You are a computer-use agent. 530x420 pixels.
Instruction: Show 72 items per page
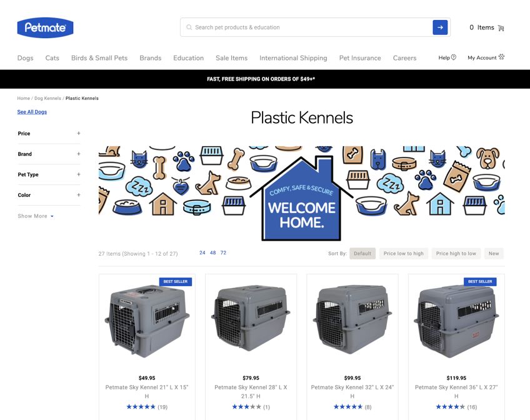click(x=223, y=252)
